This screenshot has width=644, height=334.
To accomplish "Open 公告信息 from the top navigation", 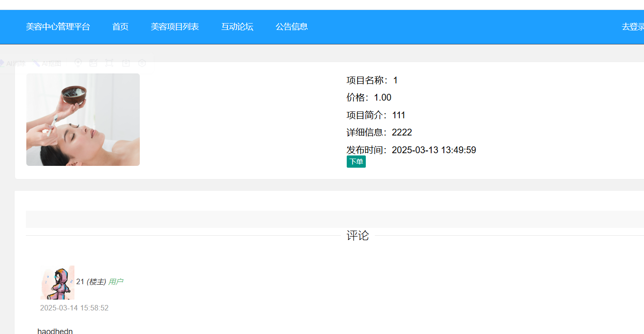I will [291, 27].
